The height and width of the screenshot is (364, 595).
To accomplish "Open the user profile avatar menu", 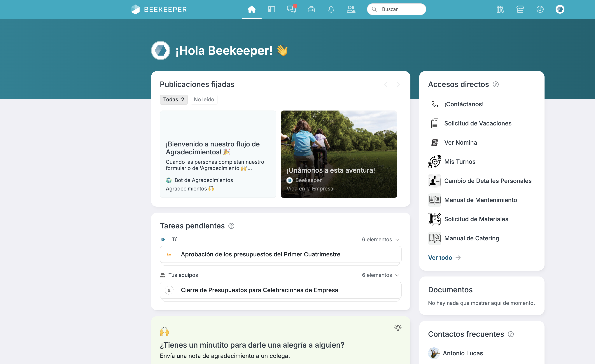I will click(560, 9).
